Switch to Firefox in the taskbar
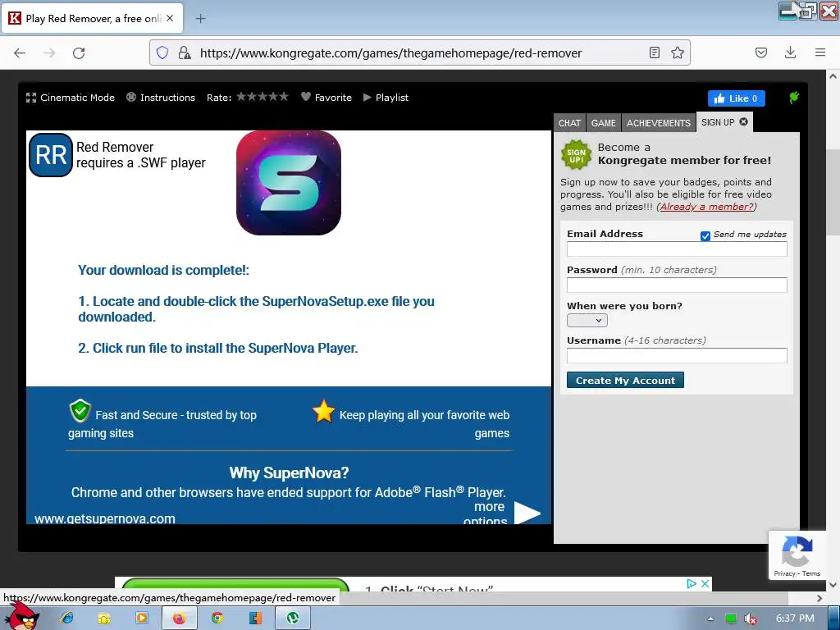840x630 pixels. [179, 619]
